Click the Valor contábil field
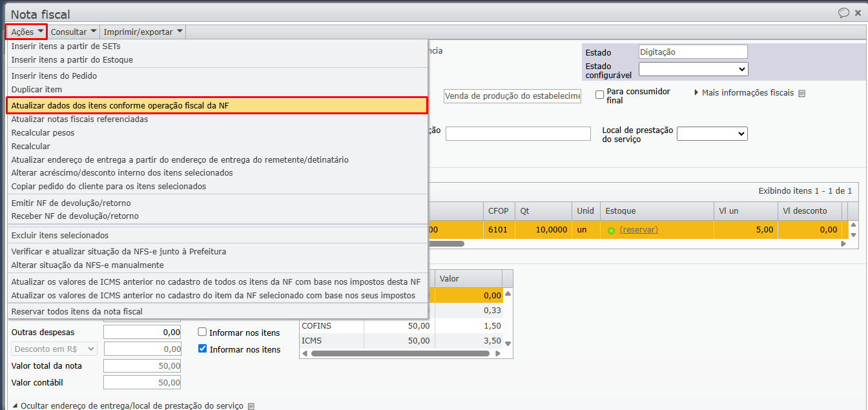Screen dimensions: 868x410 pyautogui.click(x=142, y=383)
